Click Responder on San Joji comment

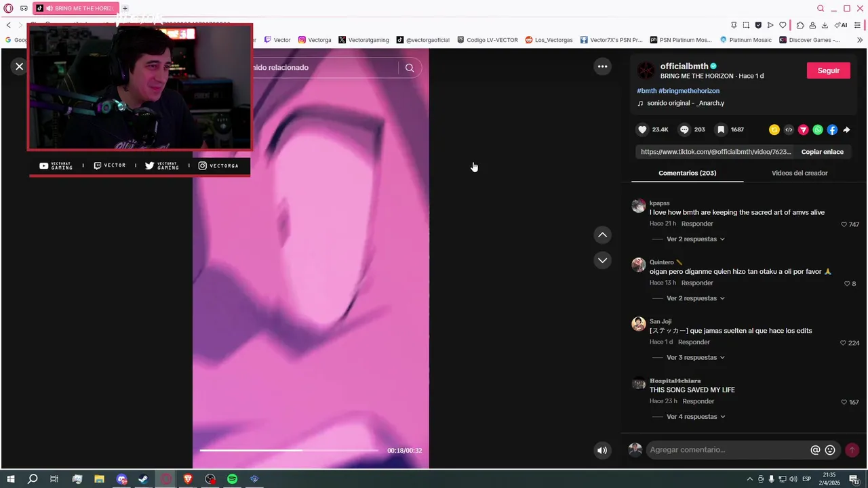694,342
